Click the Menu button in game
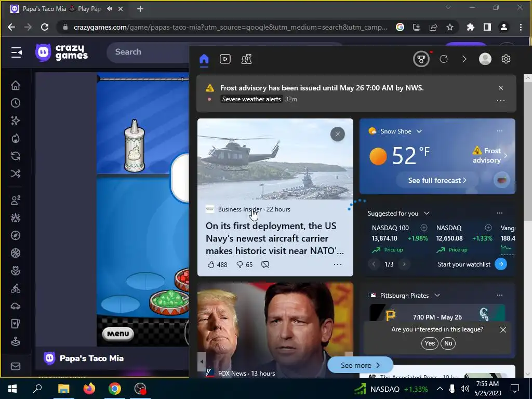 118,334
